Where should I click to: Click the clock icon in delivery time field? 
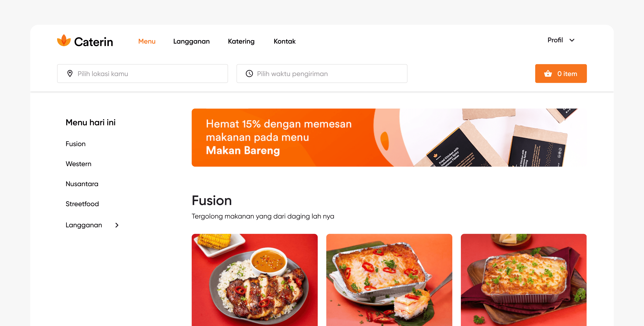[x=249, y=73]
